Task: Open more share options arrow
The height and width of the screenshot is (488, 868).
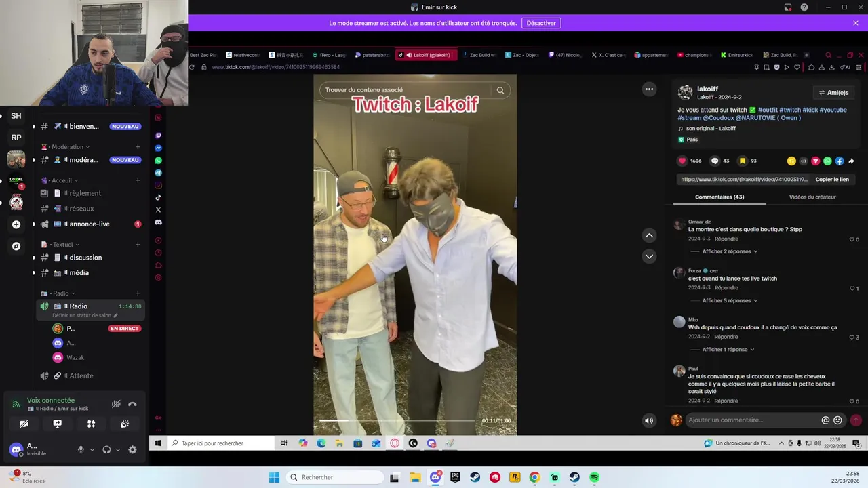Action: pos(852,161)
